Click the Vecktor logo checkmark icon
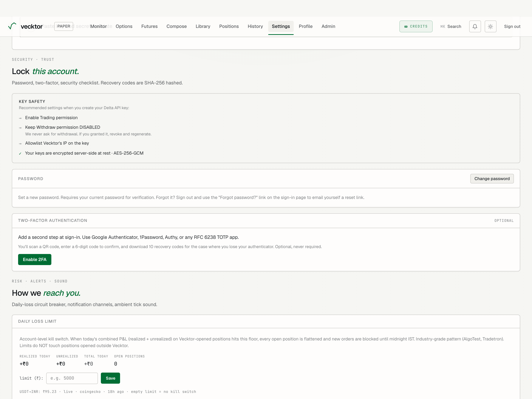 coord(12,26)
